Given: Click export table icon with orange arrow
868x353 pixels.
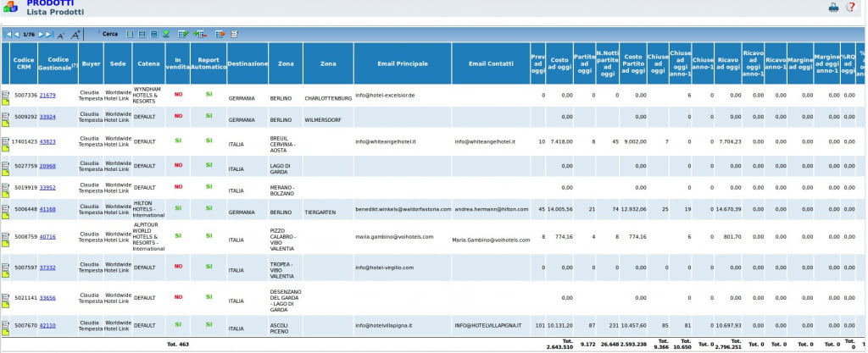Looking at the screenshot, I should coord(220,34).
